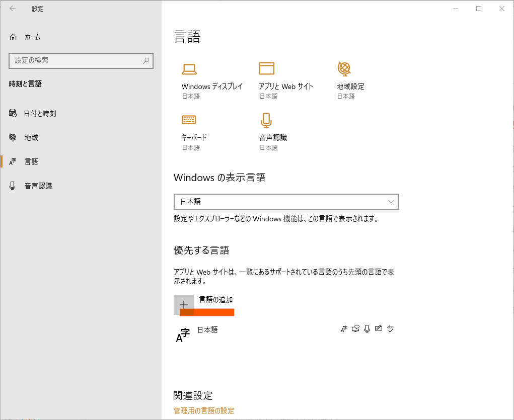Screen dimensions: 514x420
Task: Click handwriting pen icon in 日本語 row
Action: (x=378, y=328)
